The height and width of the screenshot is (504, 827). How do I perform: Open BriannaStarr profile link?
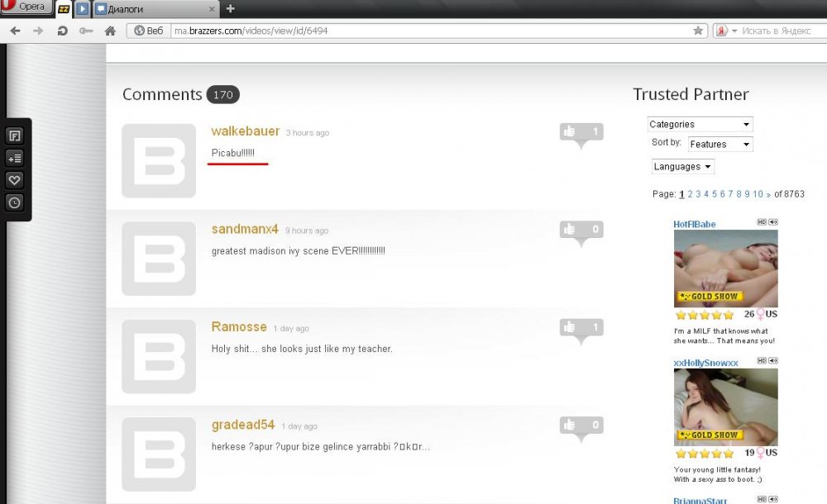(700, 501)
